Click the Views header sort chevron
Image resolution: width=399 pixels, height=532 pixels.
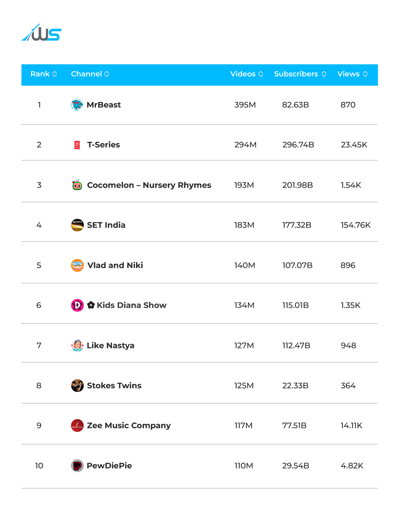pyautogui.click(x=366, y=74)
